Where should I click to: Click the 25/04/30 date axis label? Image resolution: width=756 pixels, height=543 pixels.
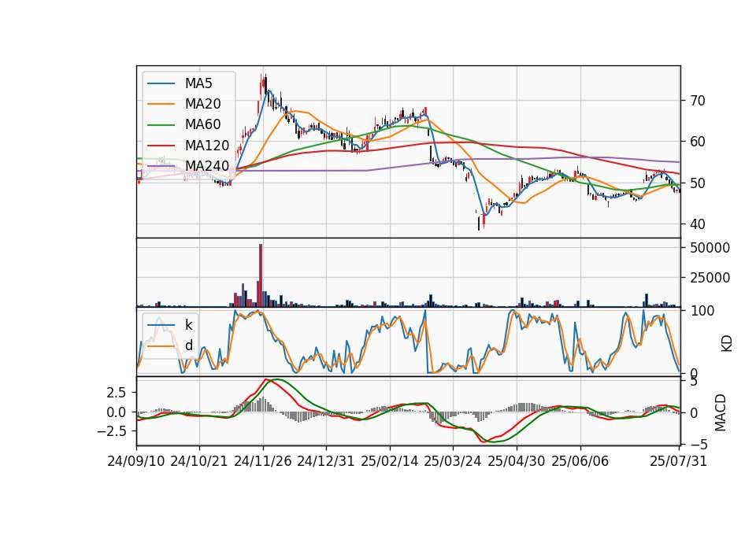click(517, 461)
